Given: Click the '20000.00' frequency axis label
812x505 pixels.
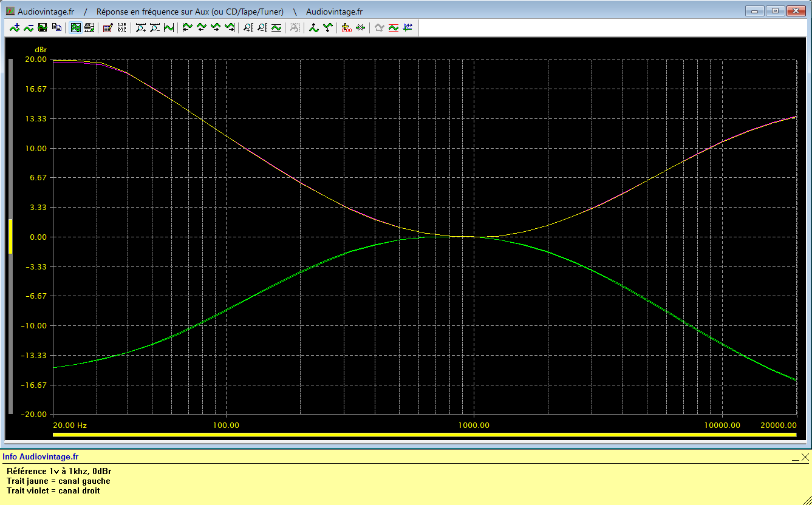Looking at the screenshot, I should tap(779, 425).
